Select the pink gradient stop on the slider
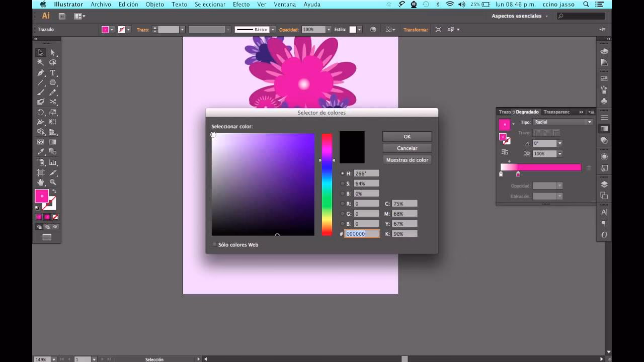The image size is (644, 362). click(x=518, y=174)
